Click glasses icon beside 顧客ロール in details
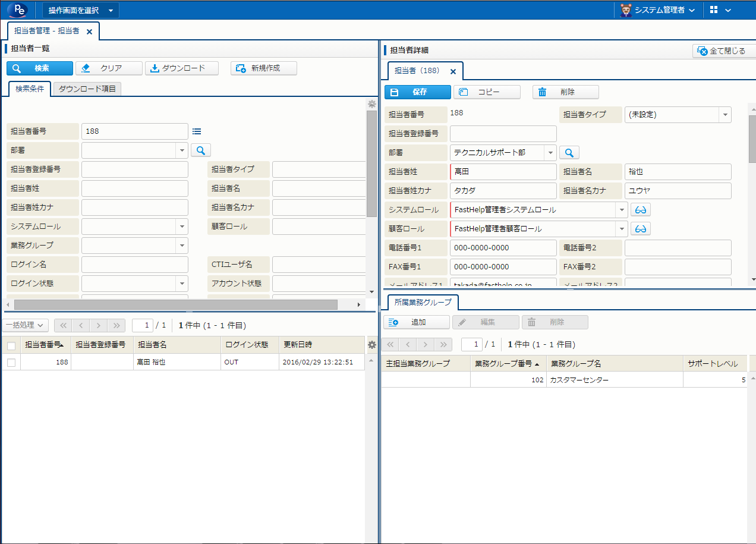The height and width of the screenshot is (544, 756). 641,229
